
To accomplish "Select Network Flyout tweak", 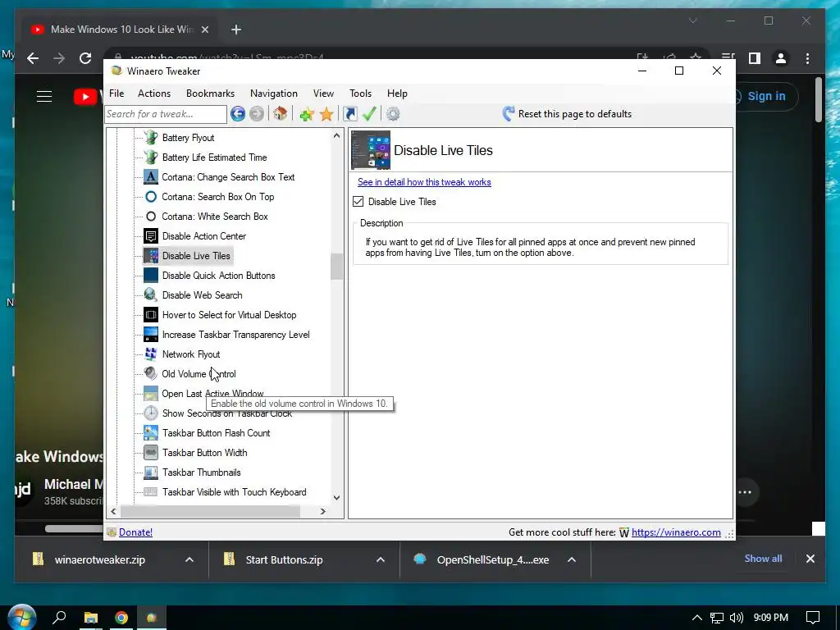I will 191,354.
